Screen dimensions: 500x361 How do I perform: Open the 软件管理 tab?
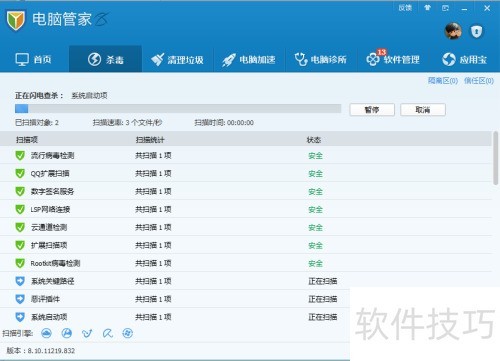393,59
